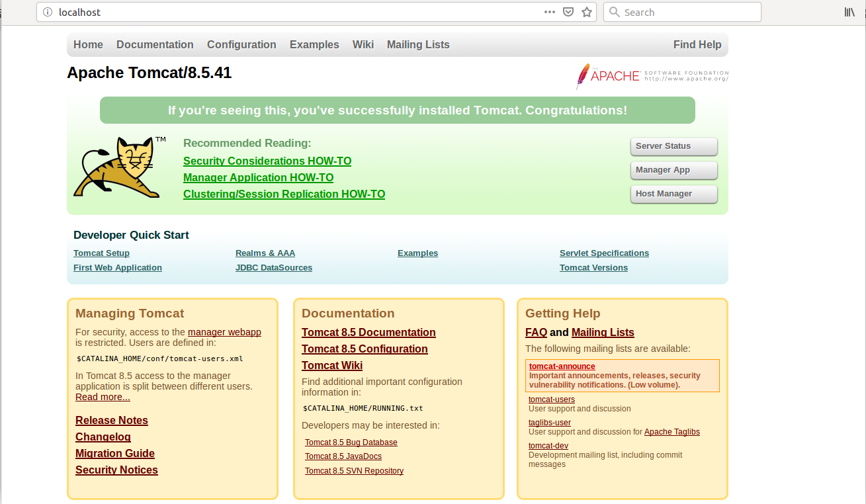
Task: Go to Configuration in the navigation bar
Action: click(x=241, y=45)
